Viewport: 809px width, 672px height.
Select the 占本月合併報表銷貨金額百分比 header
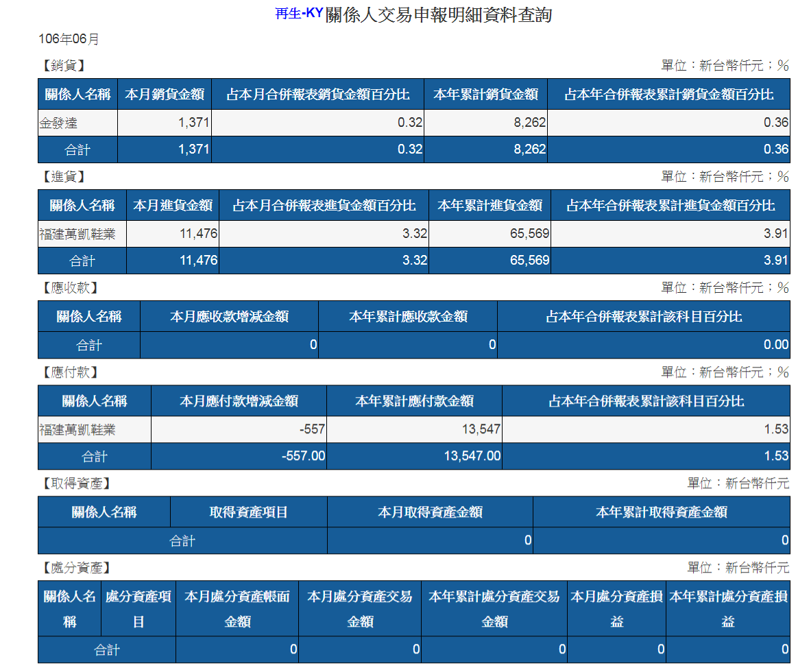click(318, 95)
